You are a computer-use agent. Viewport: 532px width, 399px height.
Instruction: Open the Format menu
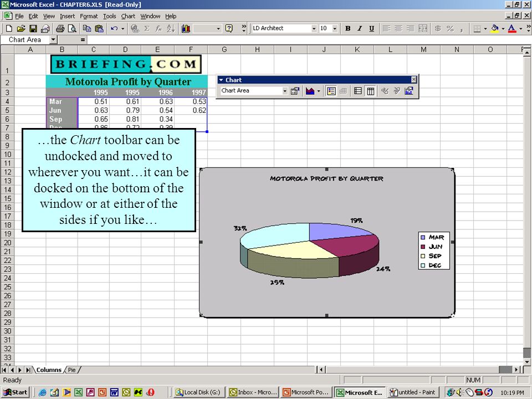89,16
